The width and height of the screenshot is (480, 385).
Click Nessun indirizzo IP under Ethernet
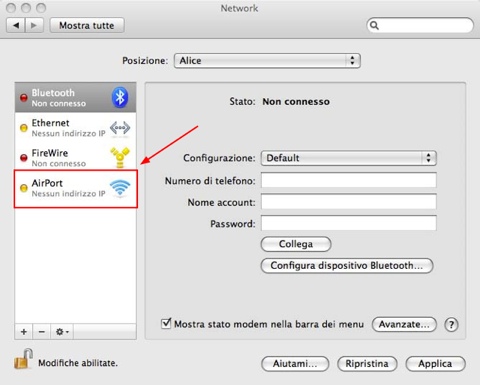(69, 134)
